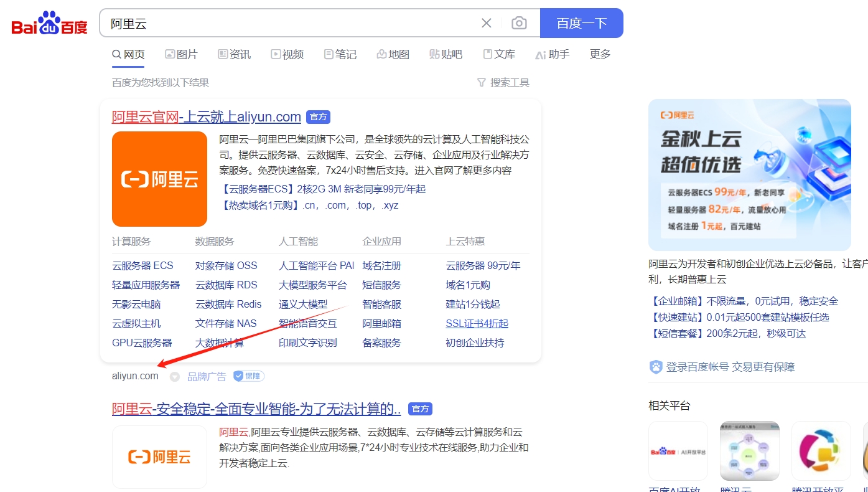The image size is (868, 492).
Task: Open 云数据库 Redis link
Action: click(x=228, y=304)
